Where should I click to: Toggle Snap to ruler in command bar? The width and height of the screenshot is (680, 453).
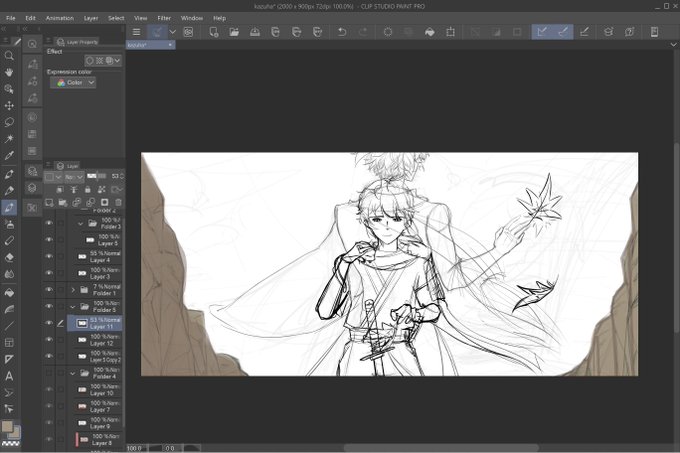point(542,32)
